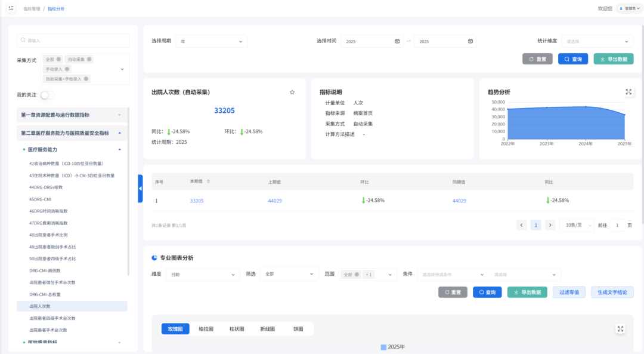644x354 pixels.
Task: Open the 选择周期 dropdown
Action: 212,41
